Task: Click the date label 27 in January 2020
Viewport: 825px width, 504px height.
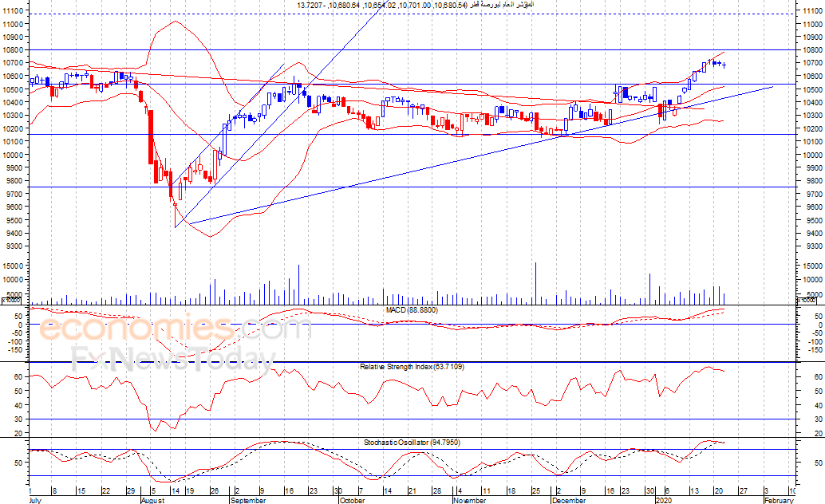Action: pyautogui.click(x=743, y=491)
